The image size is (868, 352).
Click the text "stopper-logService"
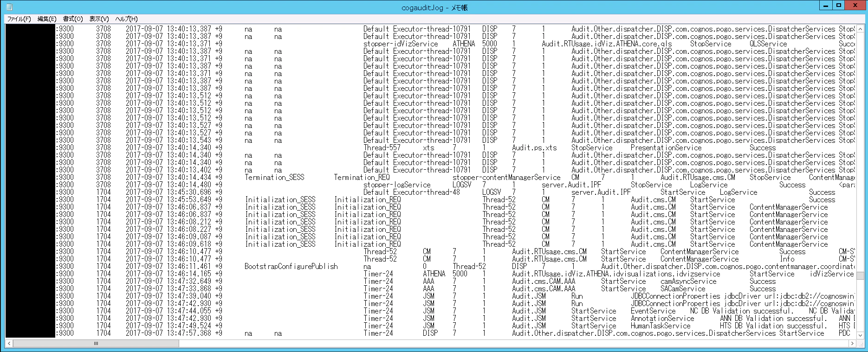tap(397, 185)
